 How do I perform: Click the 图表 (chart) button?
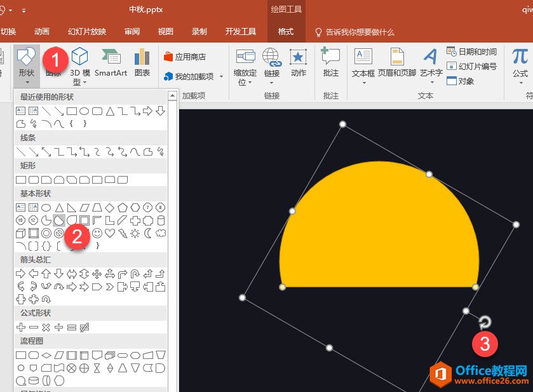point(142,62)
